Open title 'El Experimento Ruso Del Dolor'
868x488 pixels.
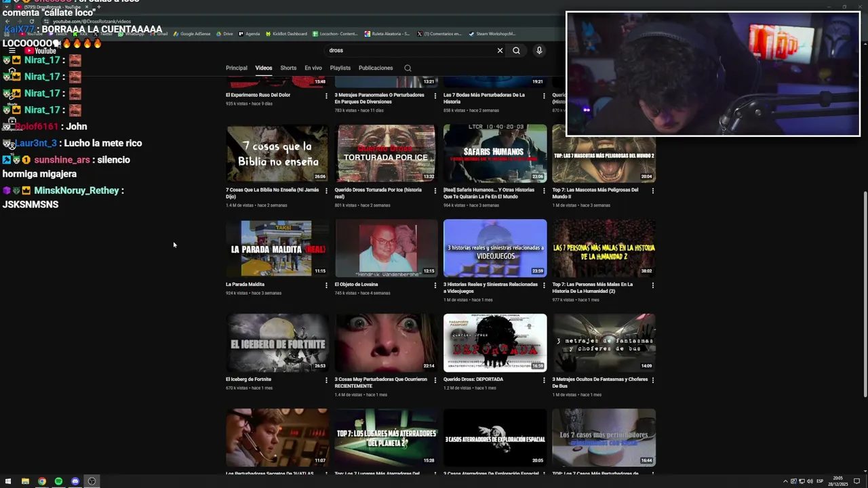pyautogui.click(x=258, y=95)
